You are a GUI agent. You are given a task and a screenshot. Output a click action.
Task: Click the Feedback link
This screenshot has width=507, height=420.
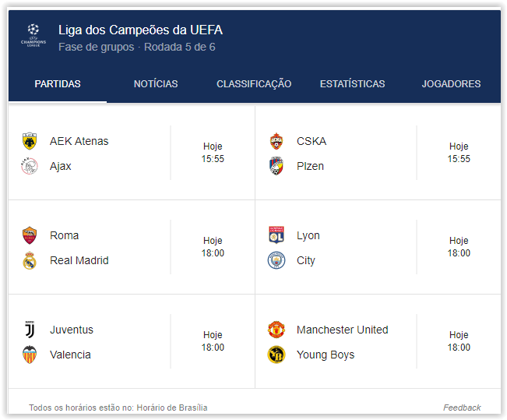[462, 408]
